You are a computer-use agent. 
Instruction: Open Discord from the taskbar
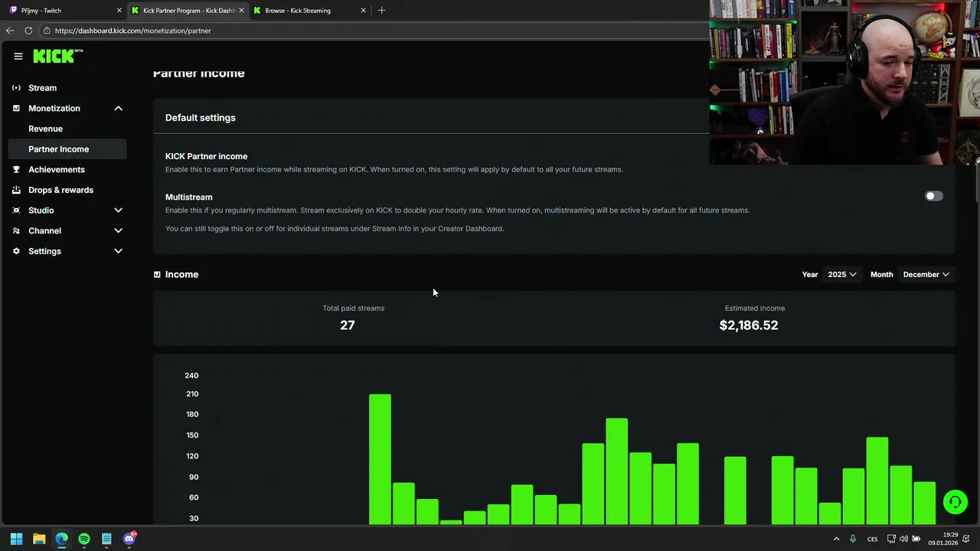click(x=129, y=539)
